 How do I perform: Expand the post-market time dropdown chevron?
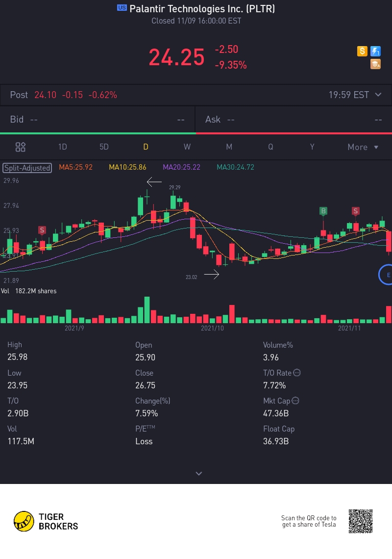tap(378, 95)
